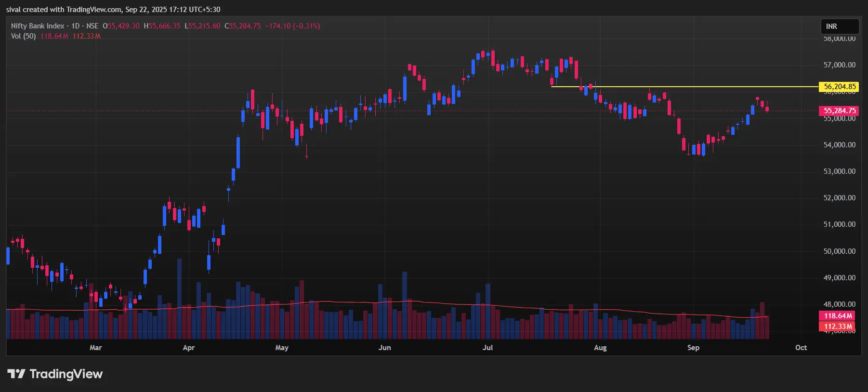Click the TradingView logo
The image size is (868, 392).
pos(55,374)
